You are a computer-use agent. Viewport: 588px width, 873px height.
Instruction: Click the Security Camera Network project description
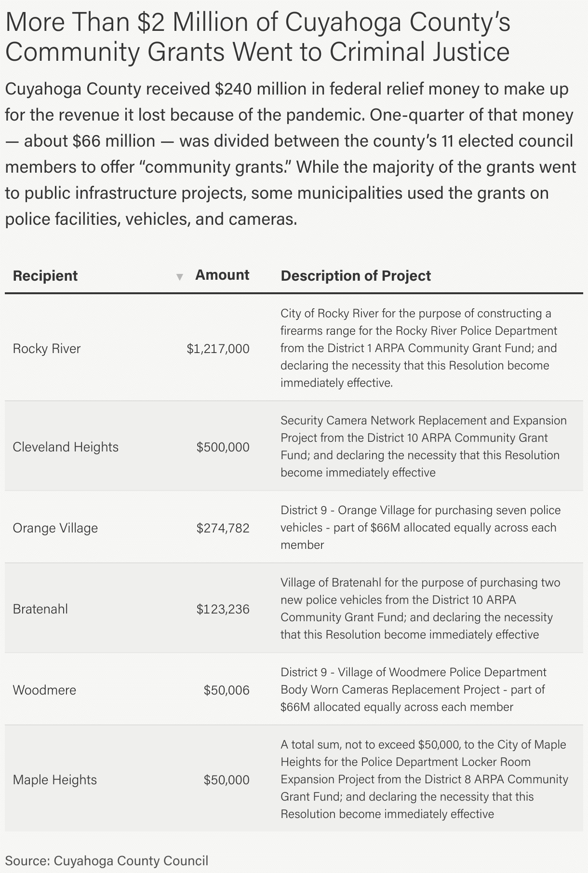point(424,447)
